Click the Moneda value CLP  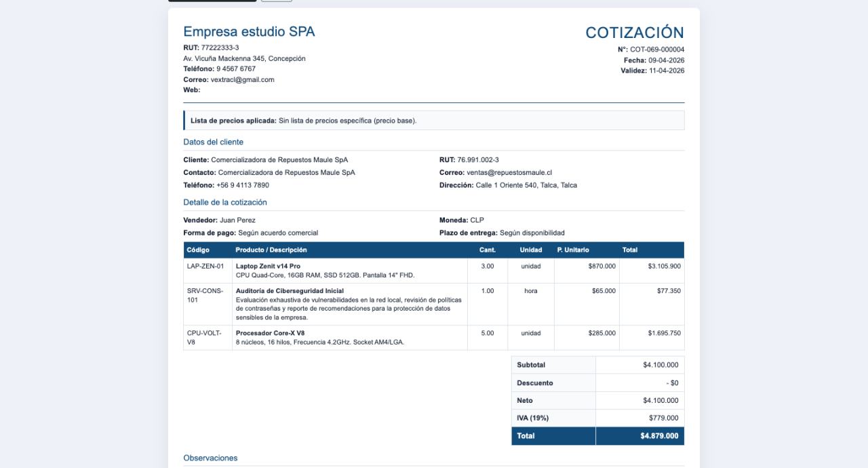coord(477,220)
